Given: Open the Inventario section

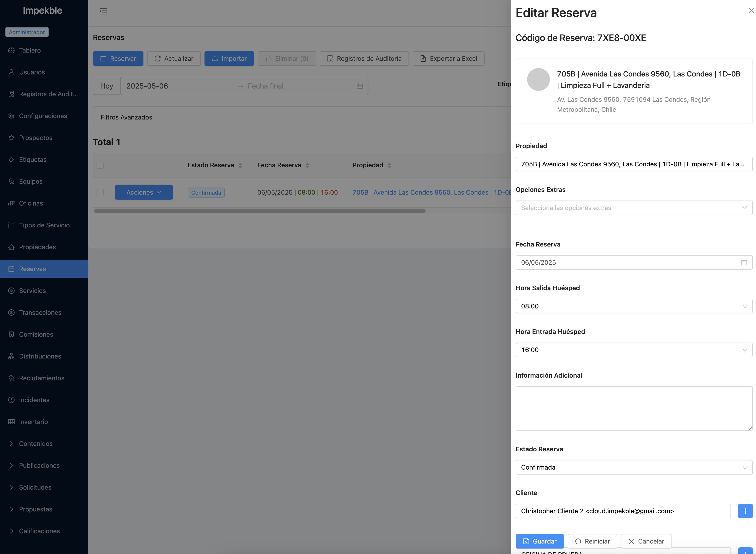Looking at the screenshot, I should pyautogui.click(x=33, y=422).
